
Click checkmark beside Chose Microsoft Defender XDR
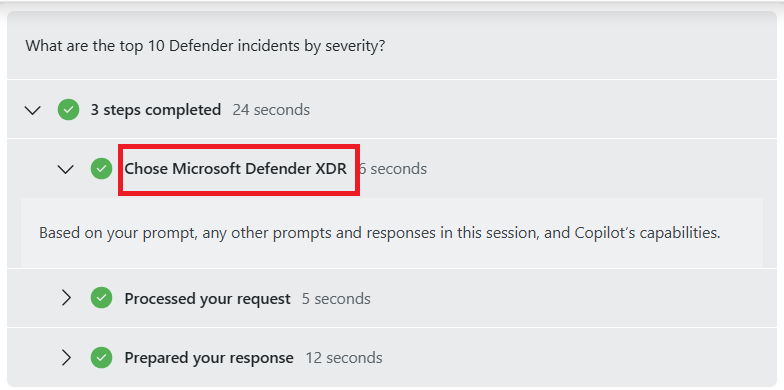point(102,169)
